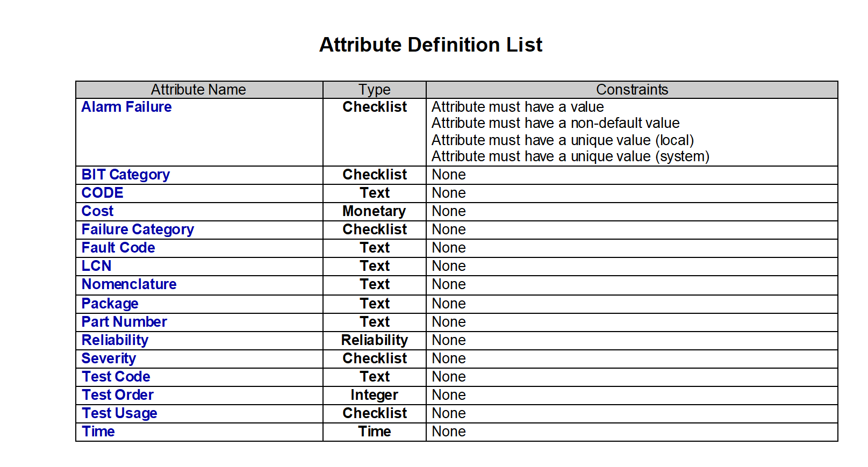Screen dimensions: 868x467
Task: Open the Fault Code link
Action: [x=118, y=248]
